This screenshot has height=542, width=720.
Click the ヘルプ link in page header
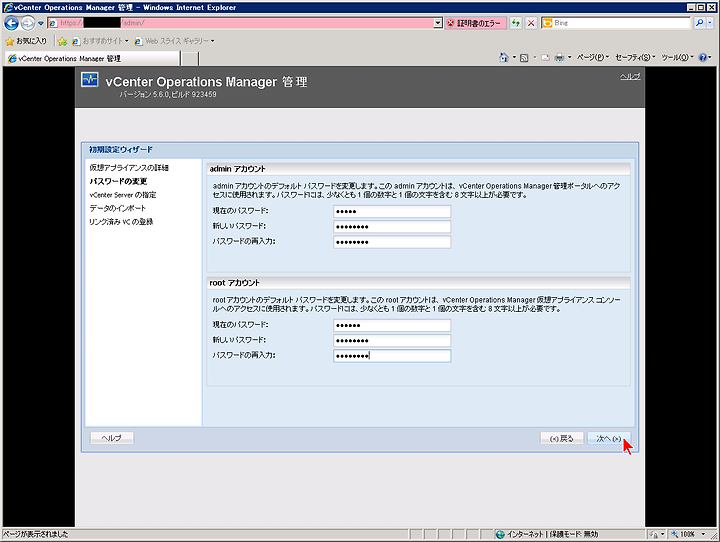[630, 76]
